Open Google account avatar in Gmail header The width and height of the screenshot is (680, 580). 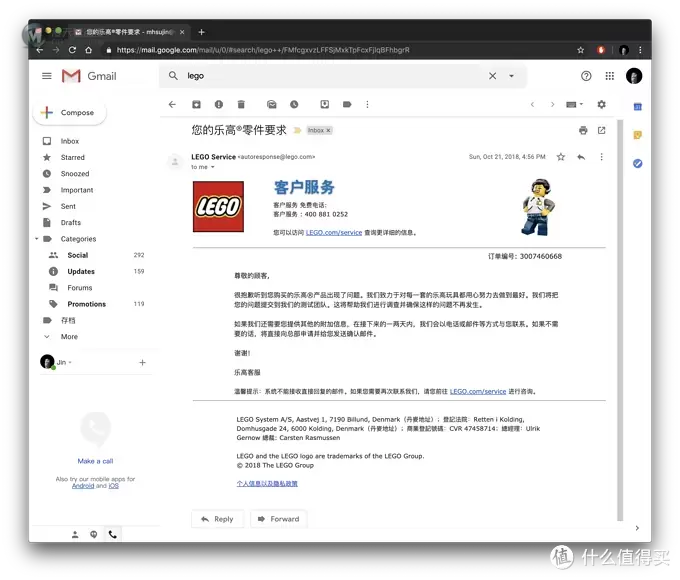pyautogui.click(x=634, y=76)
